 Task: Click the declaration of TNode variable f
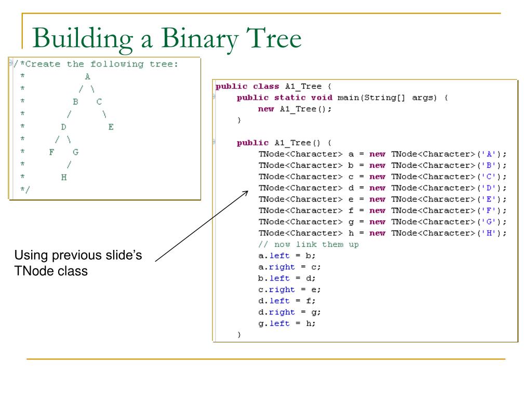click(382, 210)
